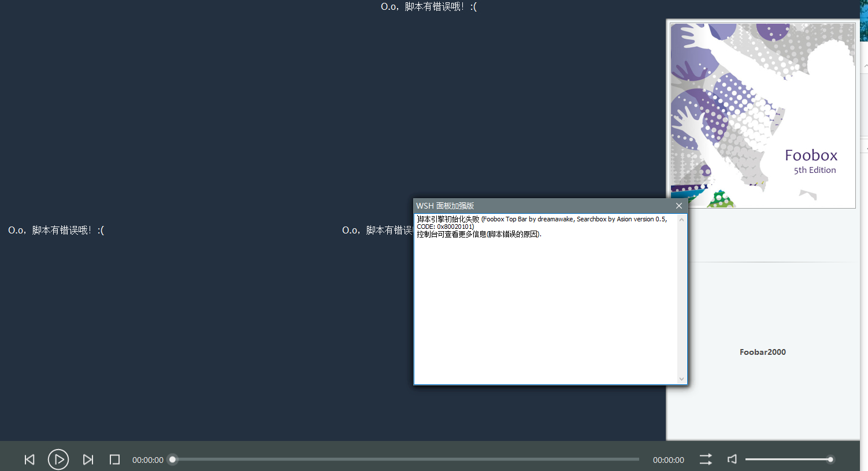Viewport: 868px width, 471px height.
Task: Skip to the previous track
Action: pos(29,459)
